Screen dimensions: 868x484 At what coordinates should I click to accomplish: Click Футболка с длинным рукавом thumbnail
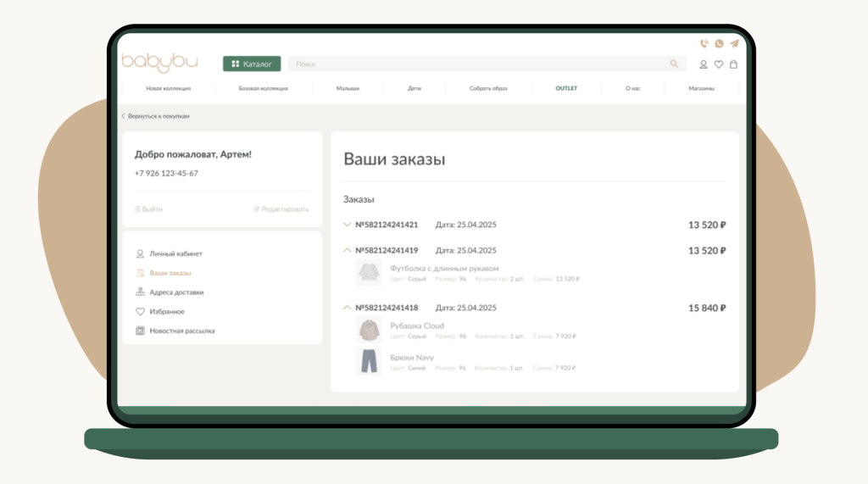pyautogui.click(x=369, y=272)
